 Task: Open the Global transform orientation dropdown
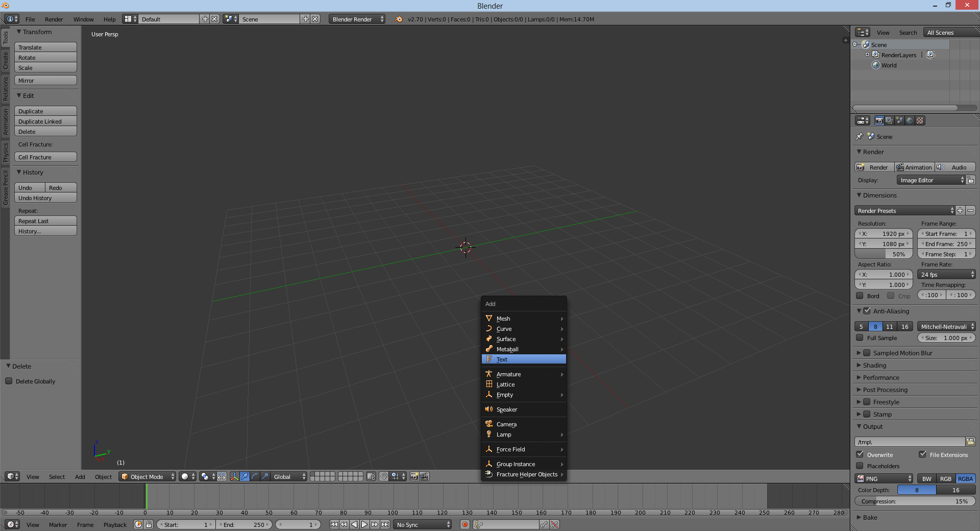(x=288, y=477)
